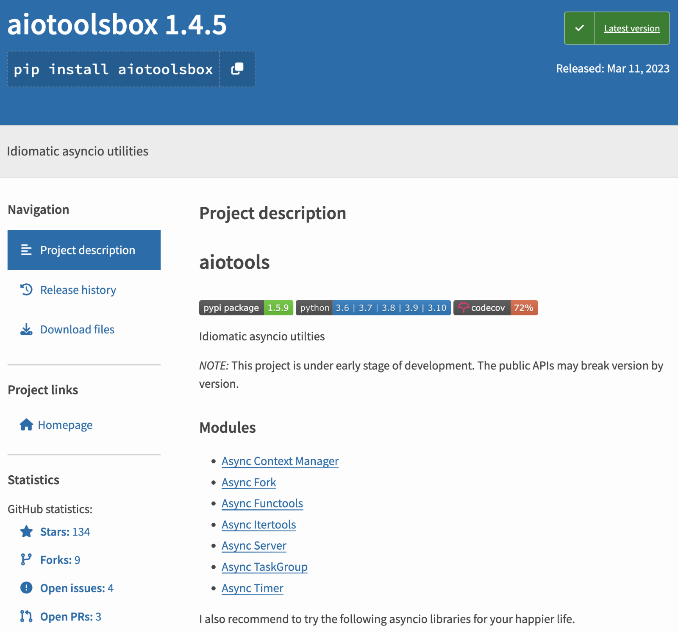678x632 pixels.
Task: Click the Stars star icon
Action: point(26,532)
